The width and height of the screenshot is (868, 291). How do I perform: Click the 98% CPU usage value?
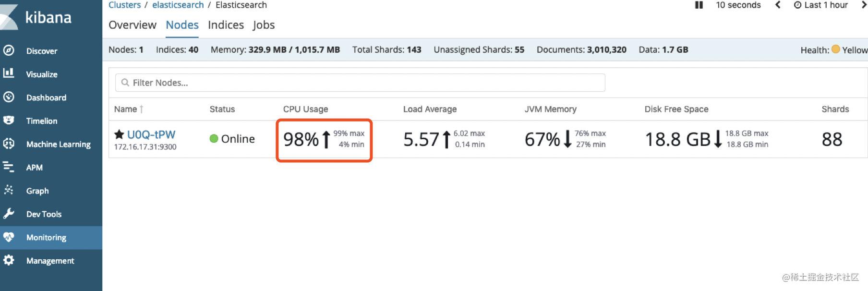click(x=301, y=140)
